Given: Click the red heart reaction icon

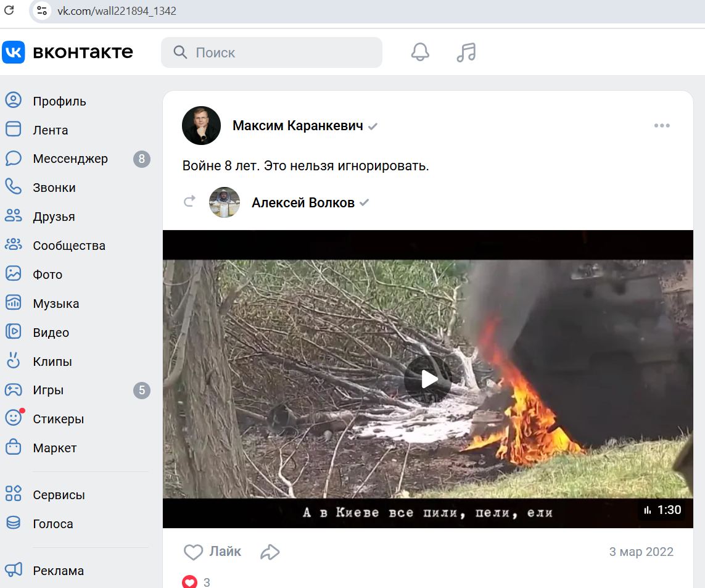Looking at the screenshot, I should click(x=190, y=581).
